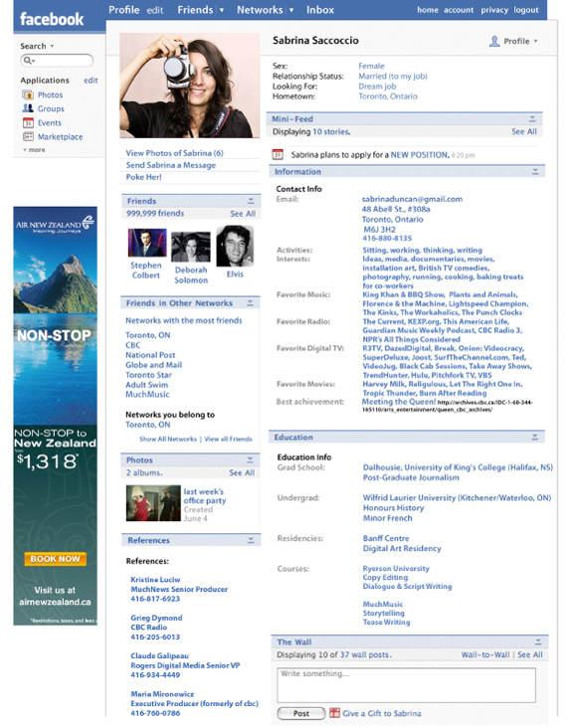
Task: Collapse the Mini-Feed section
Action: (x=532, y=119)
